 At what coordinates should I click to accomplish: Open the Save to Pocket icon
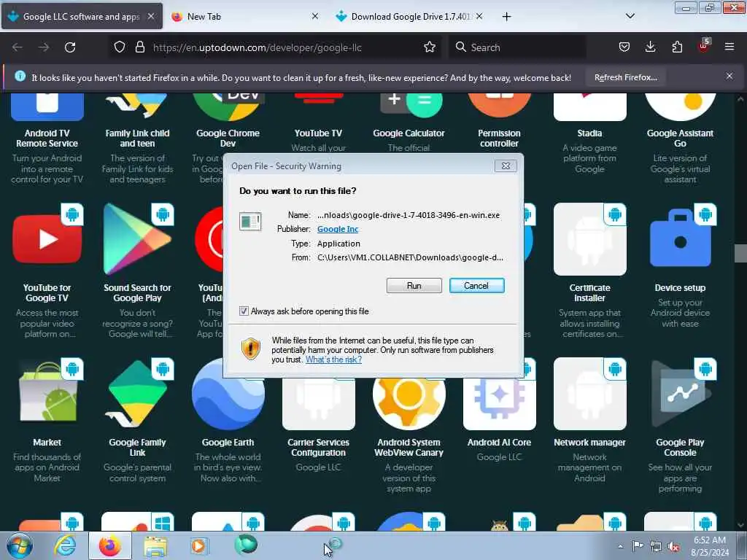tap(624, 47)
